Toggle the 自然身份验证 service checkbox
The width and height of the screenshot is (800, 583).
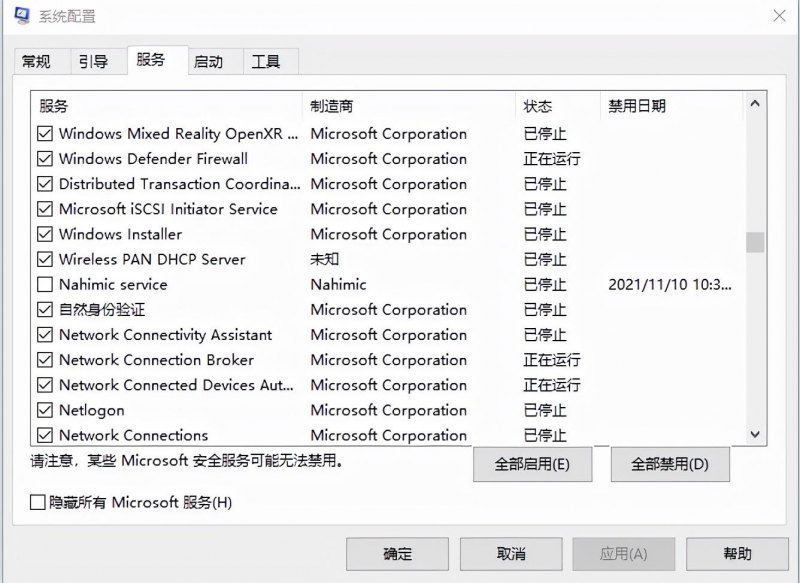click(45, 310)
